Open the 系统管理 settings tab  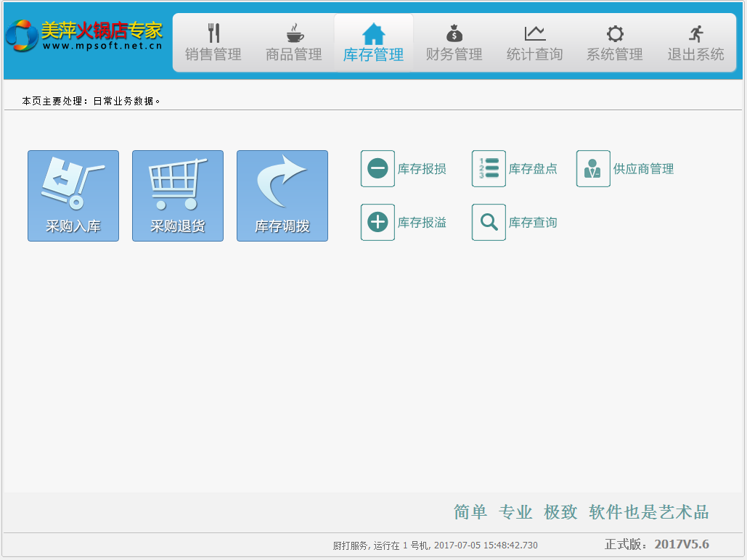click(615, 44)
